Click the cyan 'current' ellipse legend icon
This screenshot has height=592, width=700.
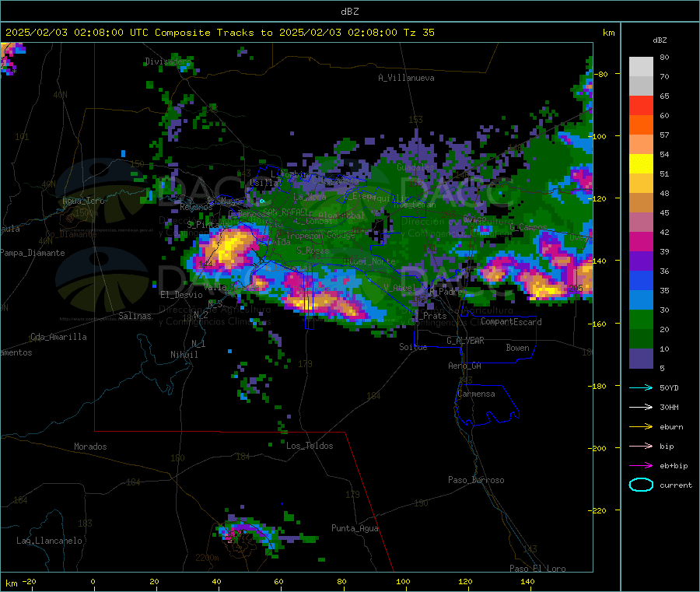(x=641, y=485)
